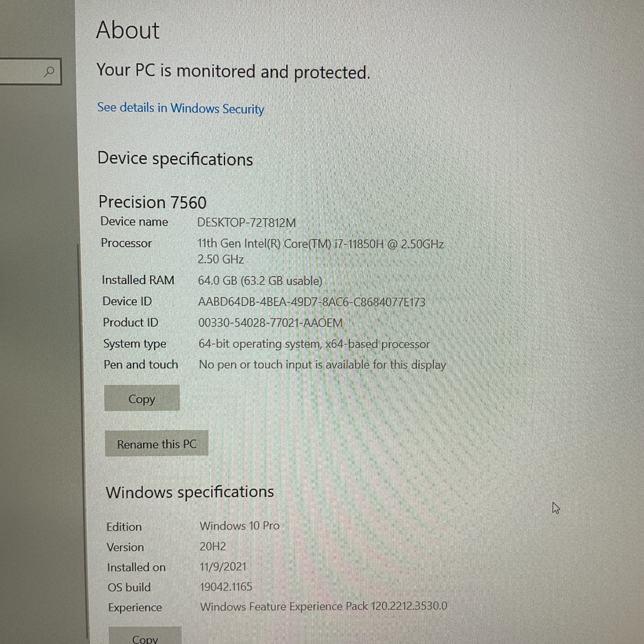Open See details in Windows Security link

[181, 108]
